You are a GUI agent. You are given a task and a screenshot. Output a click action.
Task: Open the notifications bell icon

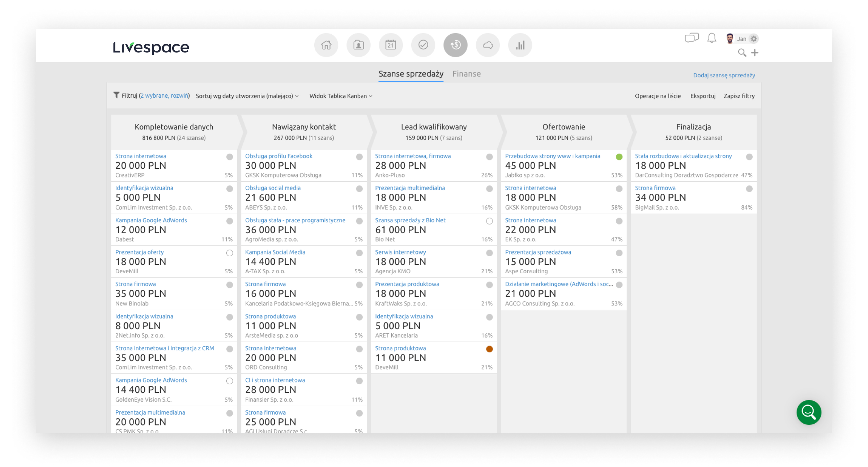[x=712, y=38]
